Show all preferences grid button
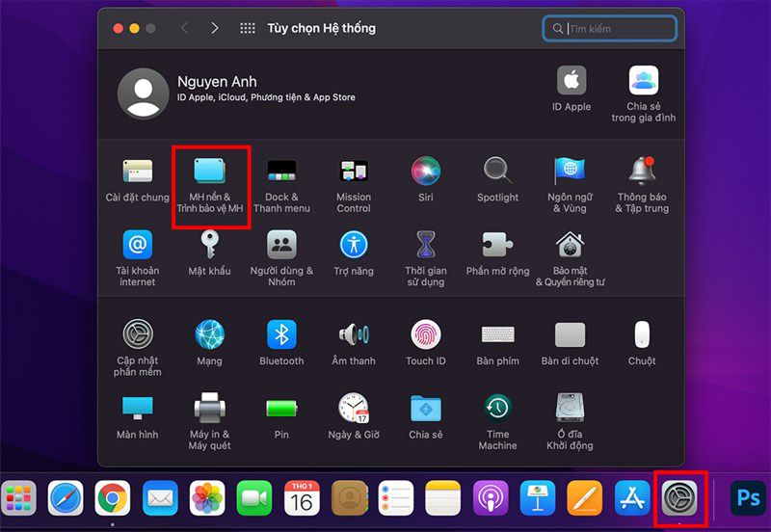Viewport: 771px width, 532px height. [248, 29]
